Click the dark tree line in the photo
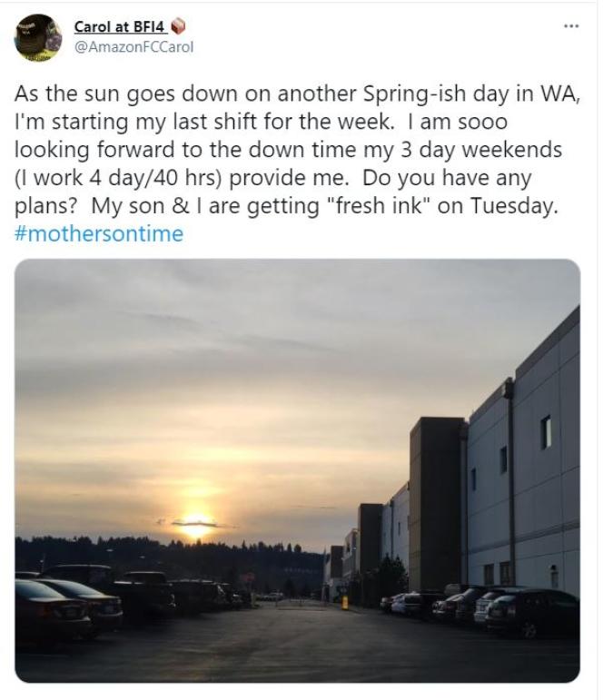The width and height of the screenshot is (603, 700). point(136,554)
